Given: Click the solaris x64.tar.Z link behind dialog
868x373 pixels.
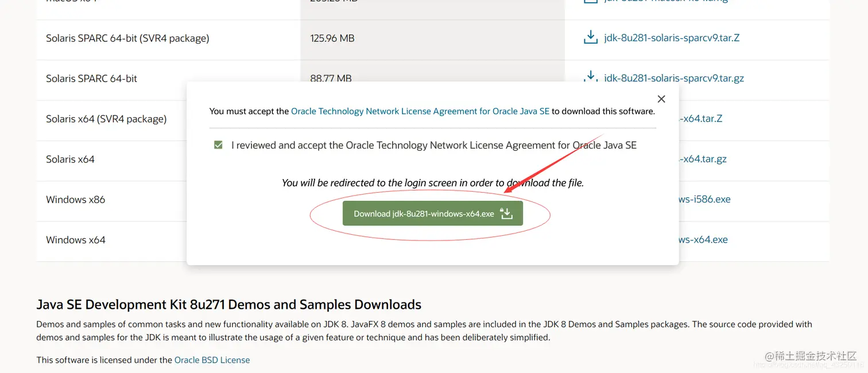Looking at the screenshot, I should [701, 119].
